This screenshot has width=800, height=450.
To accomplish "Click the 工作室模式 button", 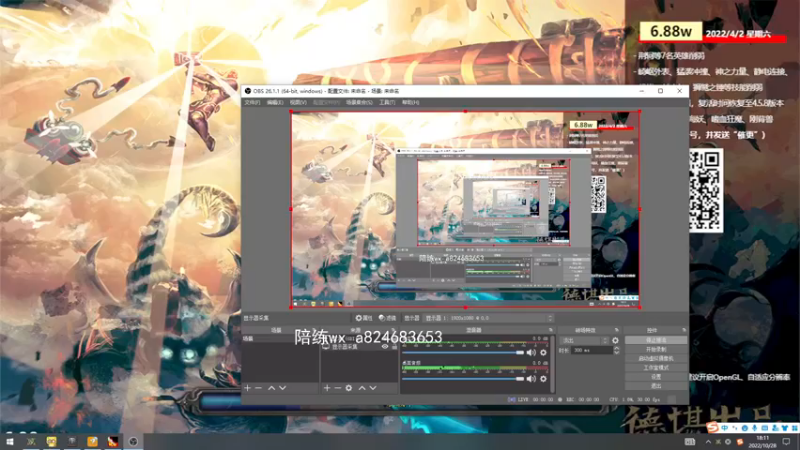I will 656,368.
